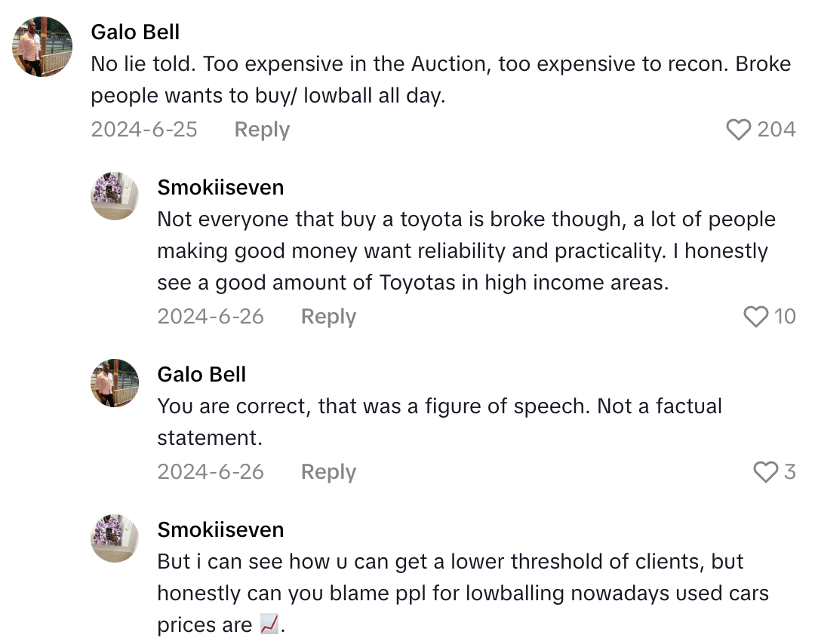815x644 pixels.
Task: Reply to Smokiiseven's first reply
Action: click(328, 317)
